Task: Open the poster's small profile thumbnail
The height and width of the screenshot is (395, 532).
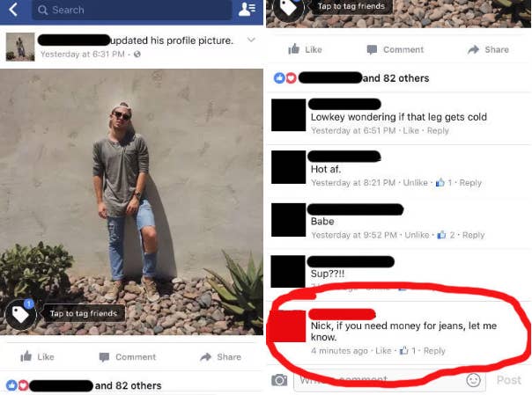Action: point(20,47)
